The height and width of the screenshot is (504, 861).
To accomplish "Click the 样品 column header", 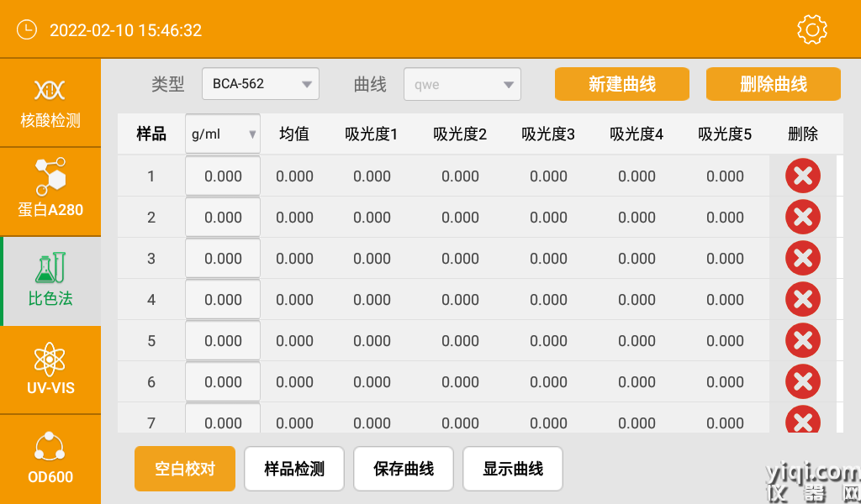I will (x=151, y=134).
